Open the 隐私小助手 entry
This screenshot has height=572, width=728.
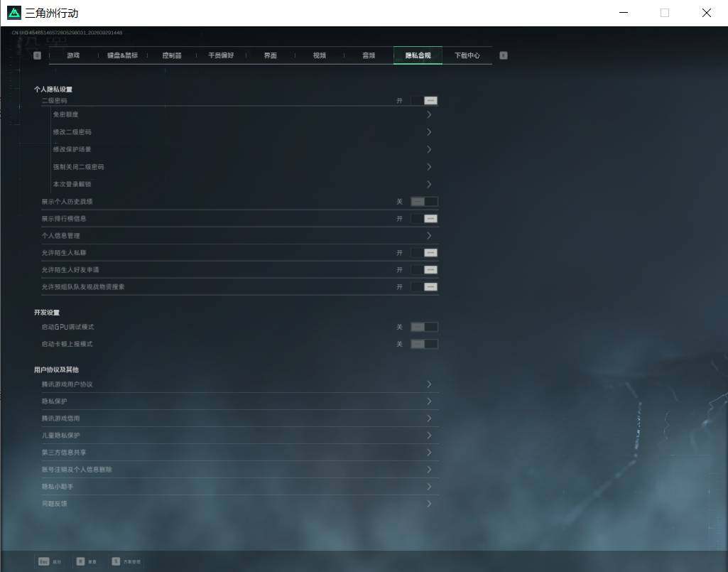(x=240, y=487)
